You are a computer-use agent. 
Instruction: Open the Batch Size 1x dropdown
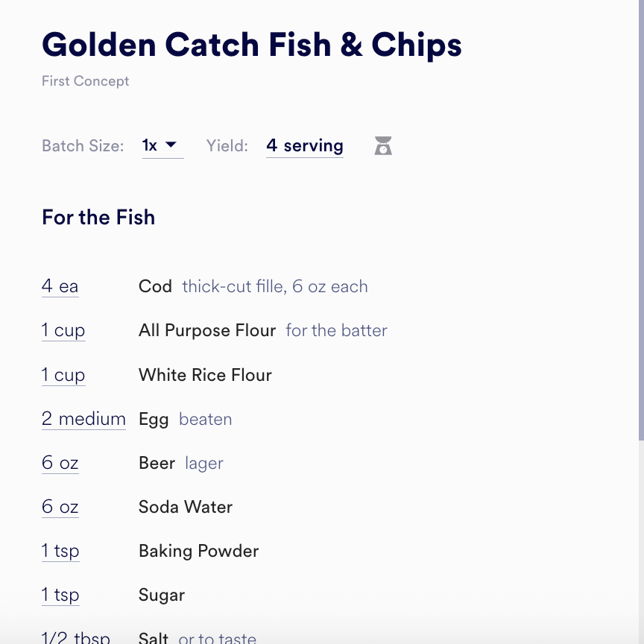click(x=162, y=145)
